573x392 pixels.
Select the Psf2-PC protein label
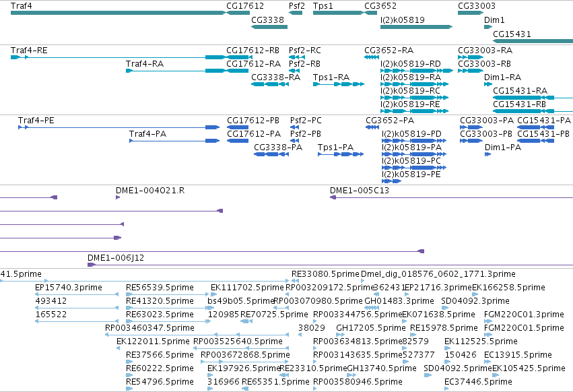(x=306, y=121)
